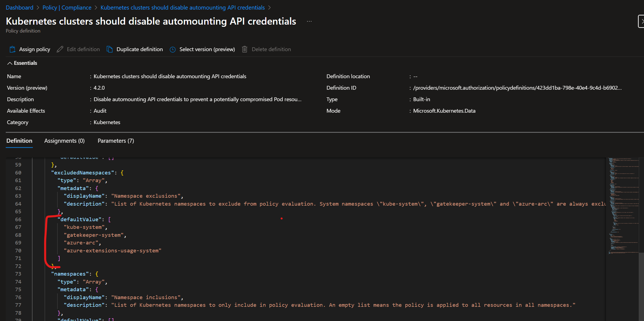Go to Dashboard breadcrumb link
This screenshot has height=321, width=644.
click(19, 8)
